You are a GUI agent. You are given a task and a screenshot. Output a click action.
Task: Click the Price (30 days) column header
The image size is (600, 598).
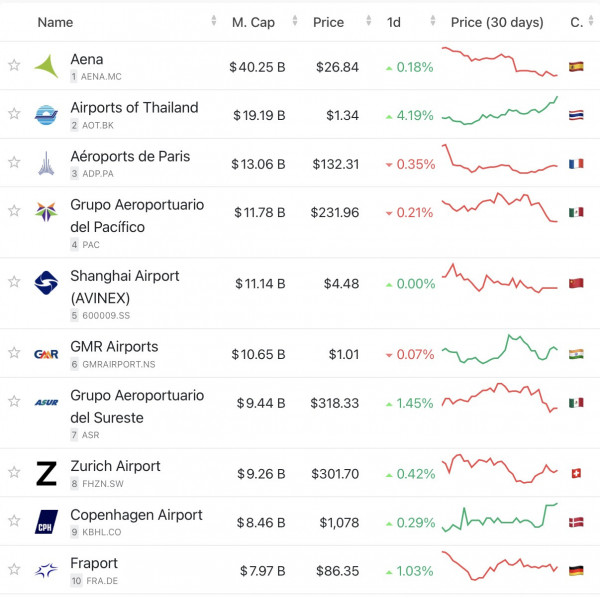(497, 22)
